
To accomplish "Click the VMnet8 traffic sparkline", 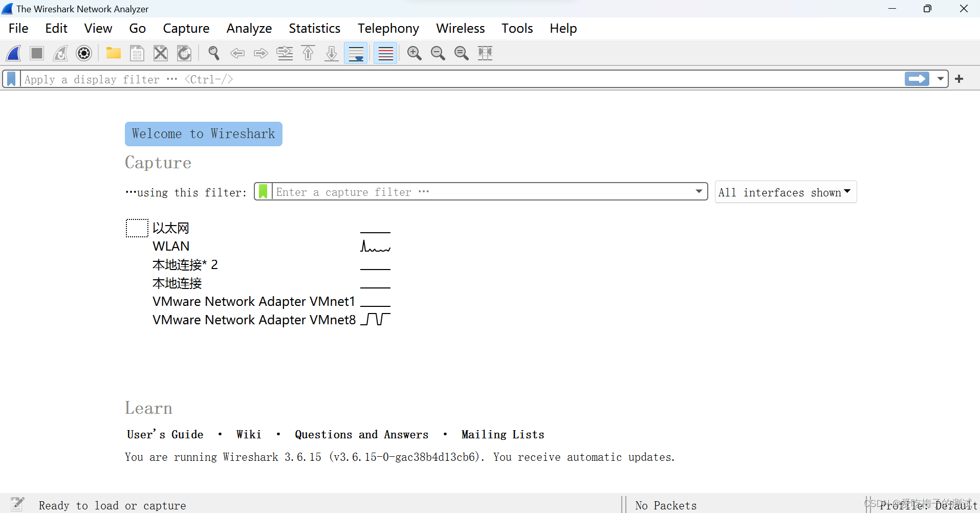I will click(375, 320).
